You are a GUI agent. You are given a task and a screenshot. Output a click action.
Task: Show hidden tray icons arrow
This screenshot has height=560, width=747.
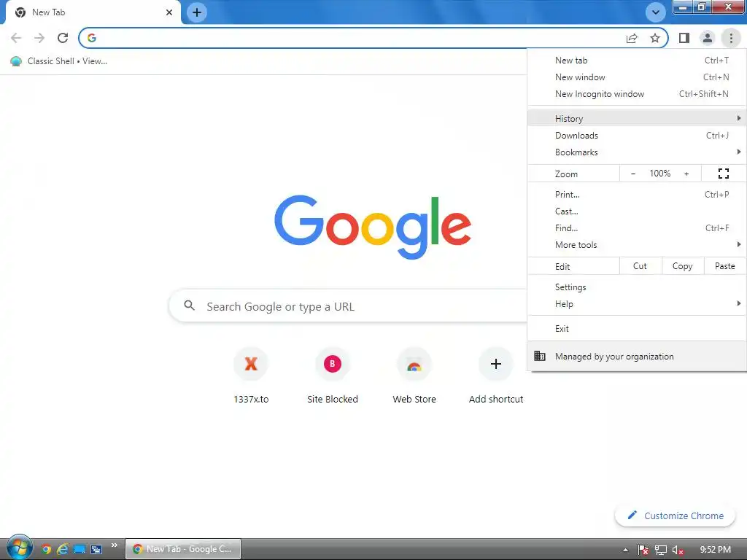point(625,550)
